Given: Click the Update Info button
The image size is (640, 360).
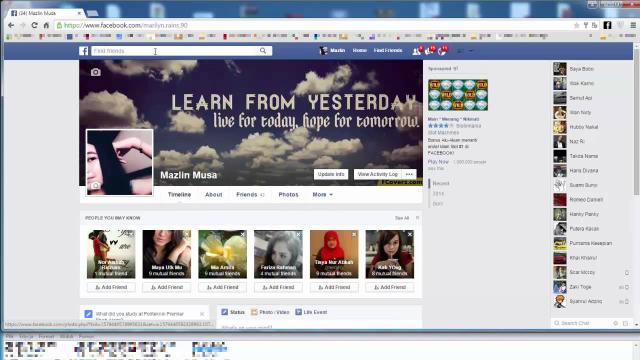Looking at the screenshot, I should coord(331,174).
